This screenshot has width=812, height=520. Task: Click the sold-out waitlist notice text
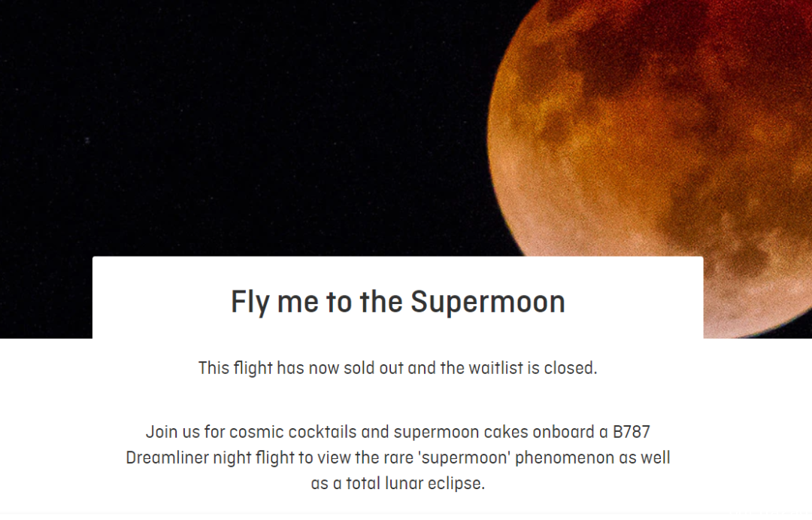(398, 368)
